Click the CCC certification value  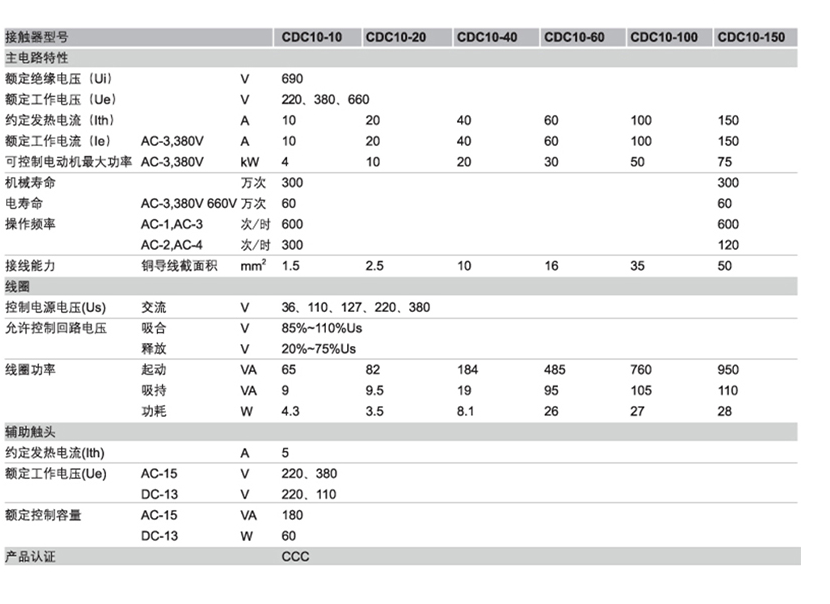295,556
